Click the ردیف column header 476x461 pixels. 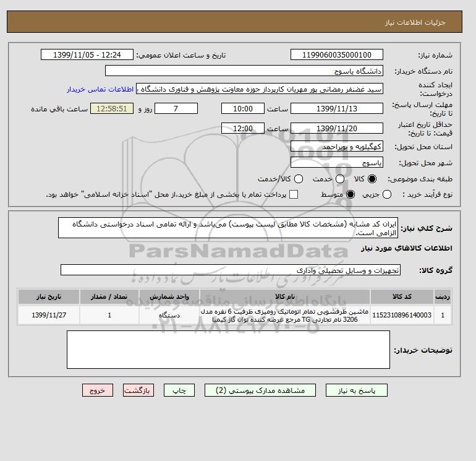coord(443,296)
